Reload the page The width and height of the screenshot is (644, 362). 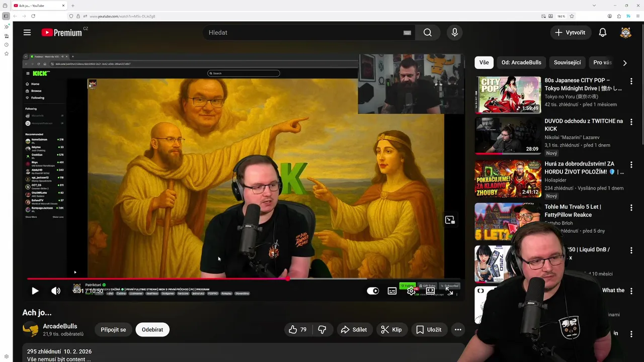click(x=33, y=16)
